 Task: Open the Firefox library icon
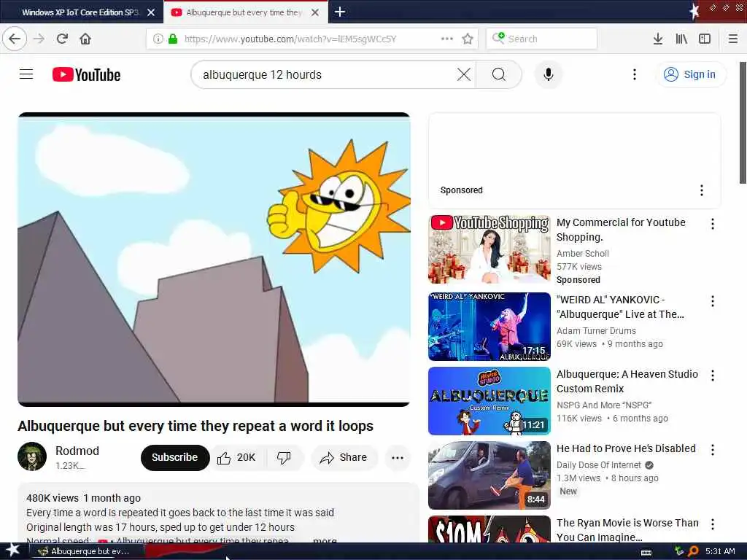click(681, 39)
